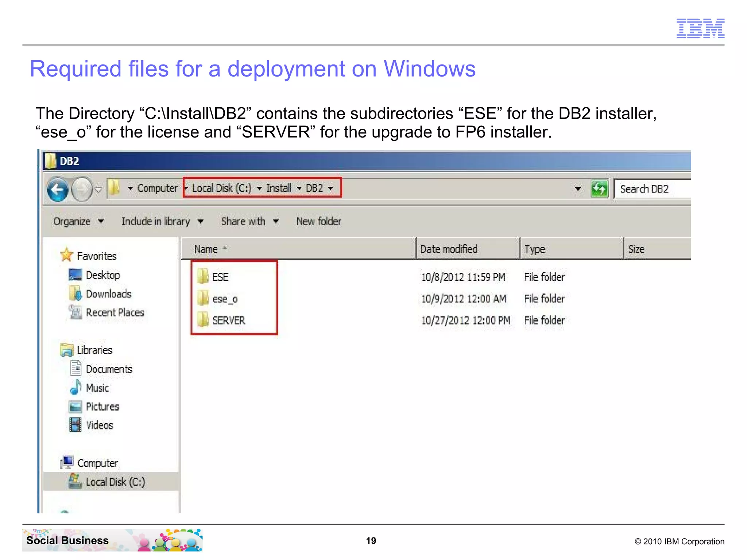This screenshot has height=560, width=747.
Task: Select the SERVER folder icon
Action: pos(203,320)
